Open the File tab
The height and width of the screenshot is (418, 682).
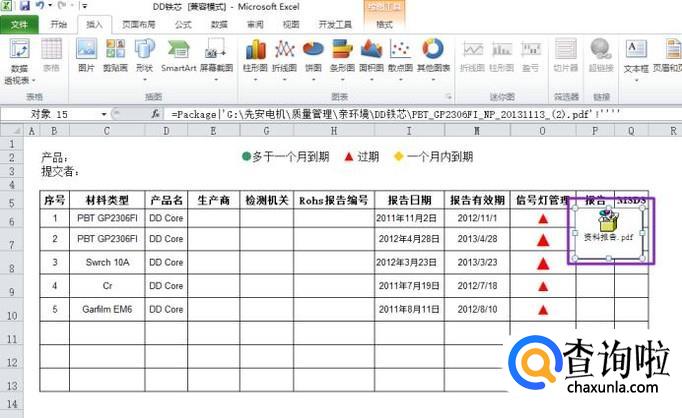pyautogui.click(x=19, y=25)
